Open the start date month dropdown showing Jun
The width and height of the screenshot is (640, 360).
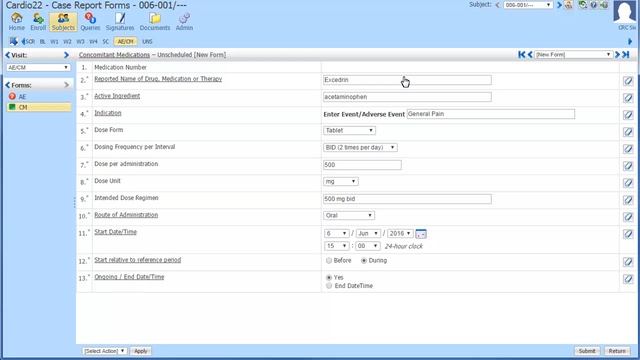tap(368, 233)
